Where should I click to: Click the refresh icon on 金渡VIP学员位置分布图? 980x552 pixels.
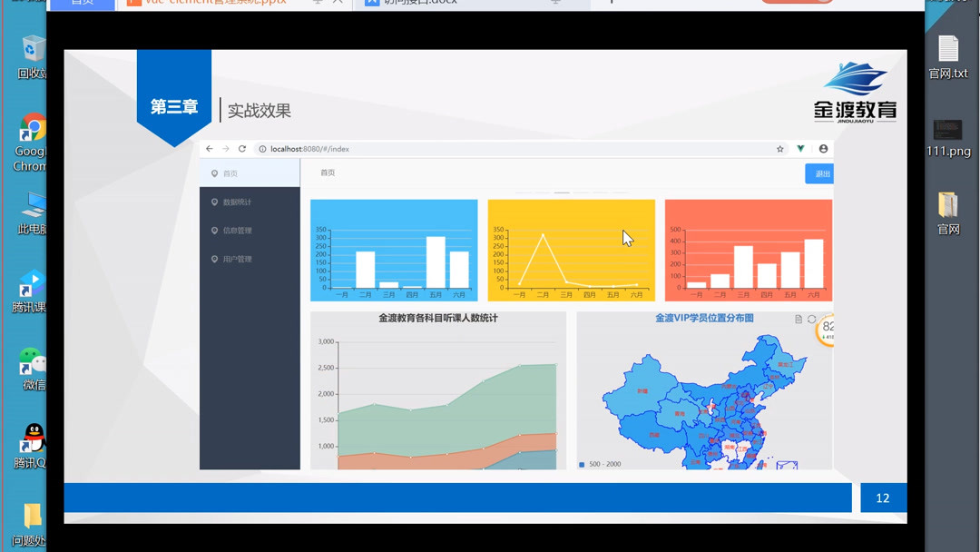pos(810,320)
